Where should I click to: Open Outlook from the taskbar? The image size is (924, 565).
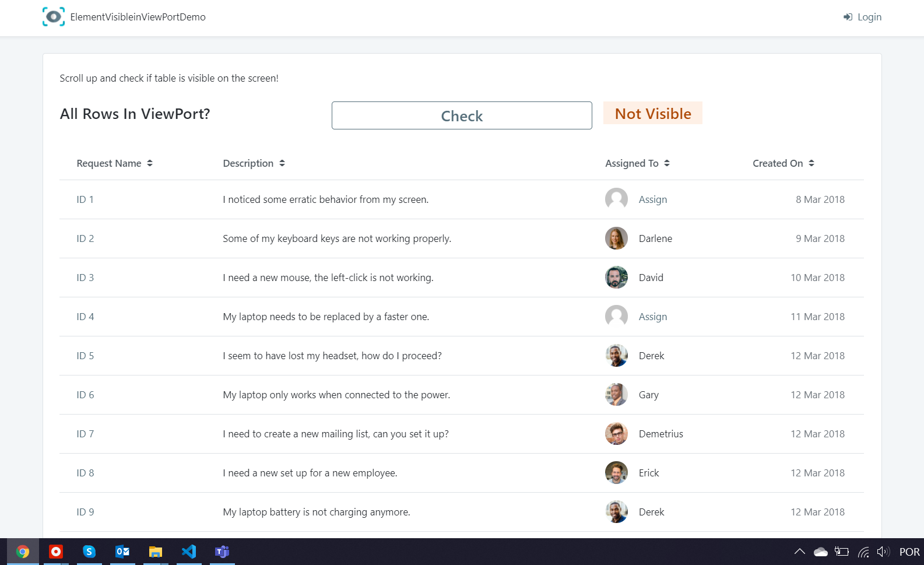tap(122, 552)
